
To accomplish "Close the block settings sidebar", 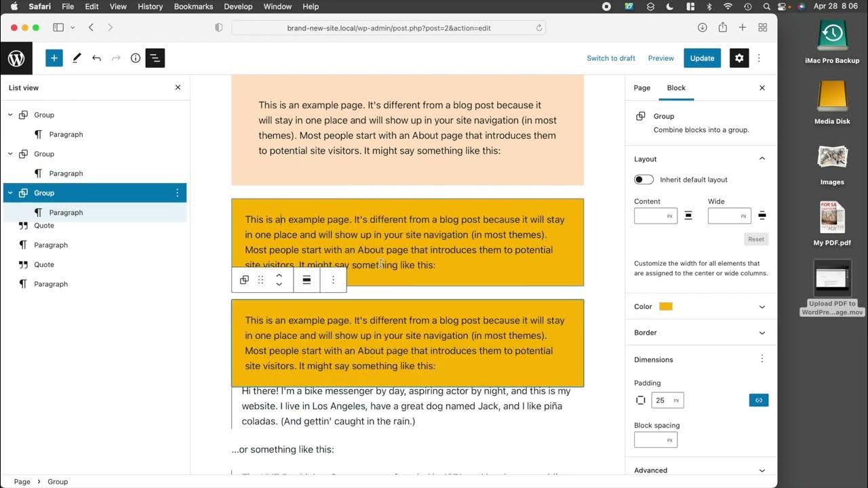I will [762, 88].
